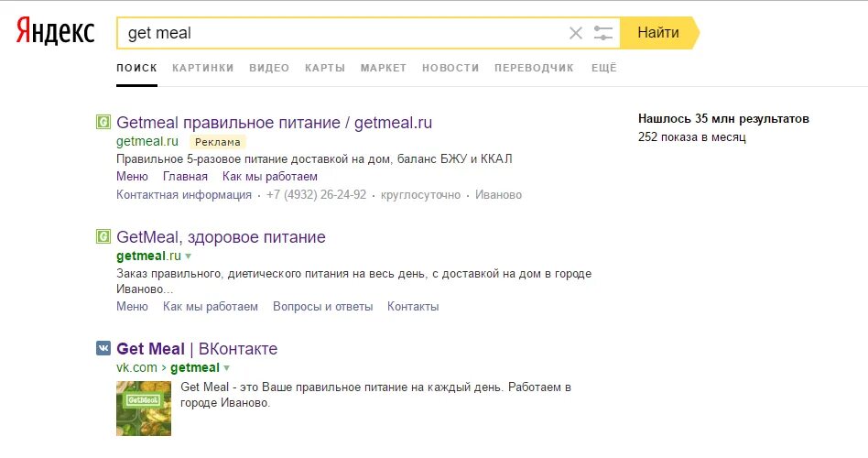
Task: Click favicon of the Getmeal ad result
Action: click(x=103, y=122)
